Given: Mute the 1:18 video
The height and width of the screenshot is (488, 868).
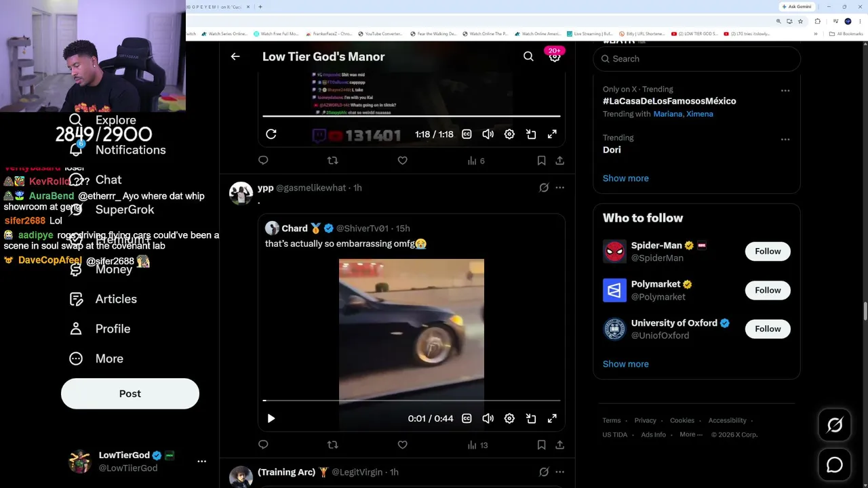Looking at the screenshot, I should 488,134.
